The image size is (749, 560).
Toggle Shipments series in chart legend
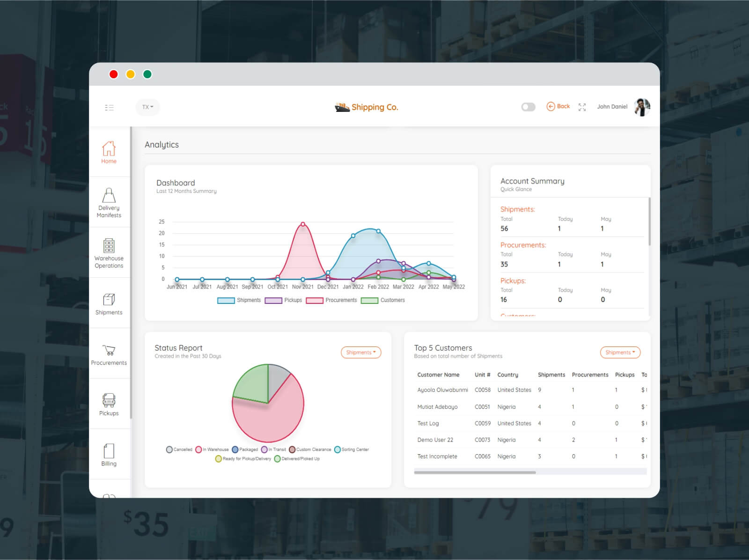coord(239,300)
